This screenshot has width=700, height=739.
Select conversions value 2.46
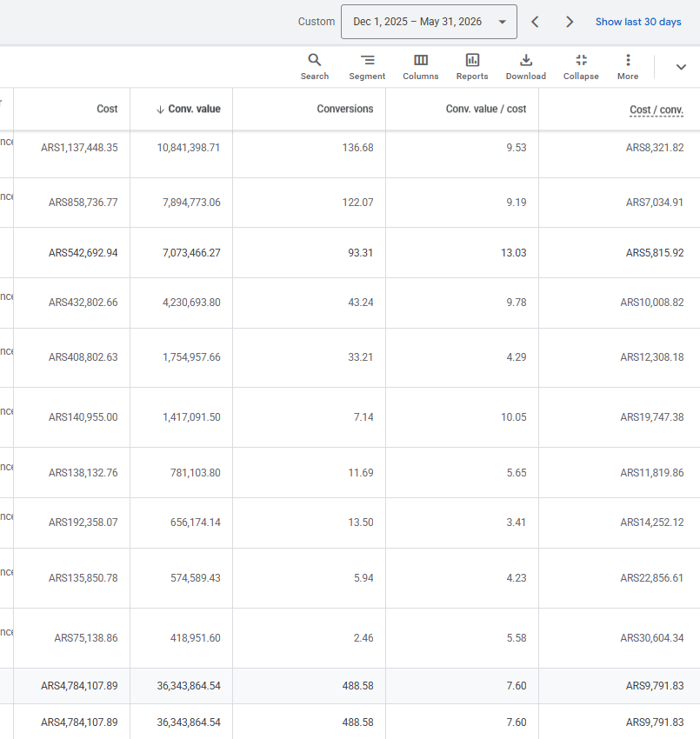[363, 637]
